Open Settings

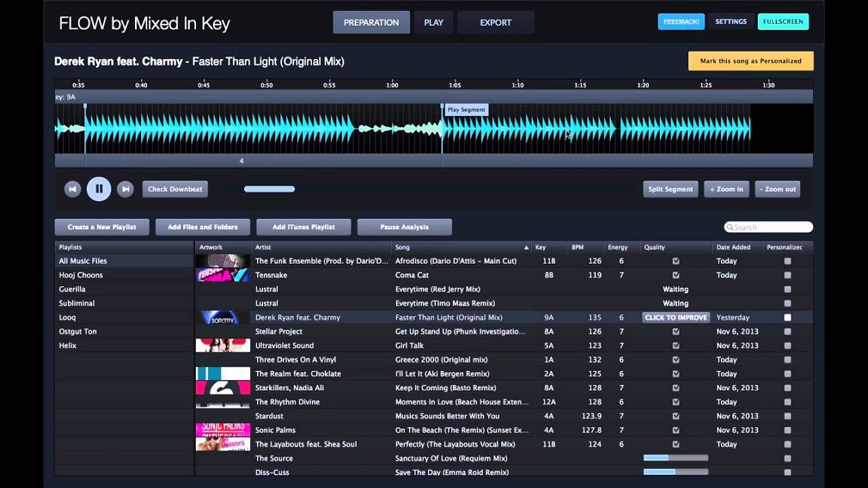pos(731,22)
